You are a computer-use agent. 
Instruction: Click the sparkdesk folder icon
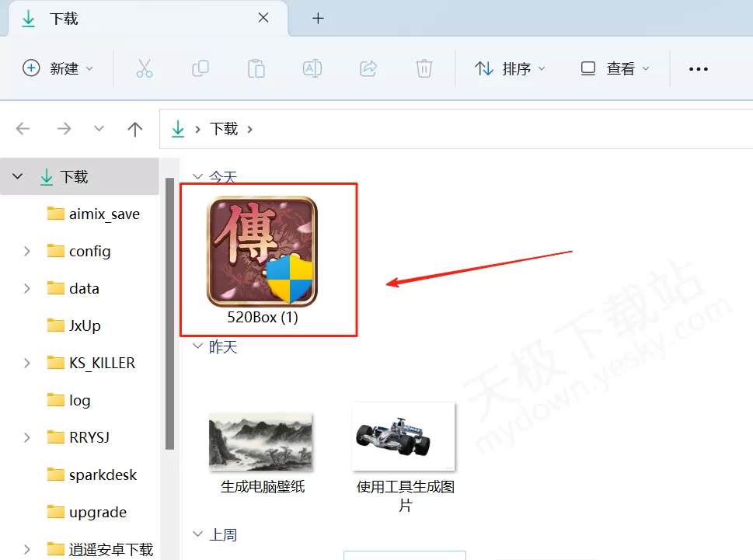[x=56, y=474]
